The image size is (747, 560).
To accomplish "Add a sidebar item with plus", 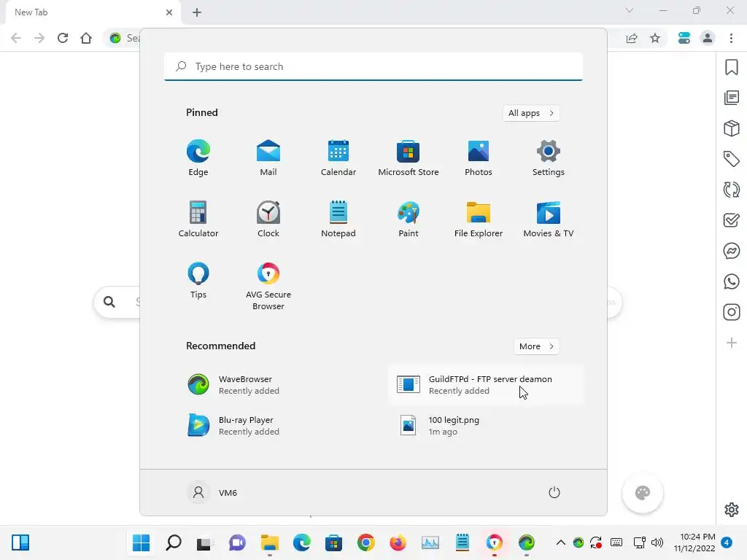I will [x=731, y=343].
